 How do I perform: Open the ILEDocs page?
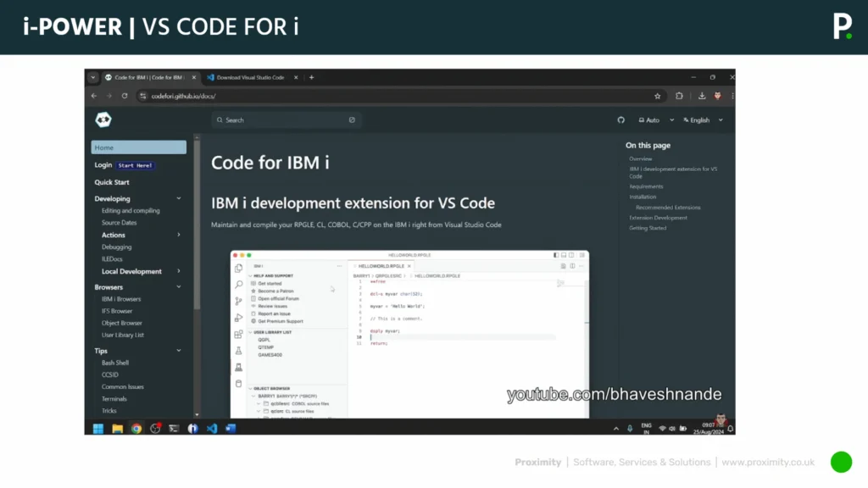point(112,259)
